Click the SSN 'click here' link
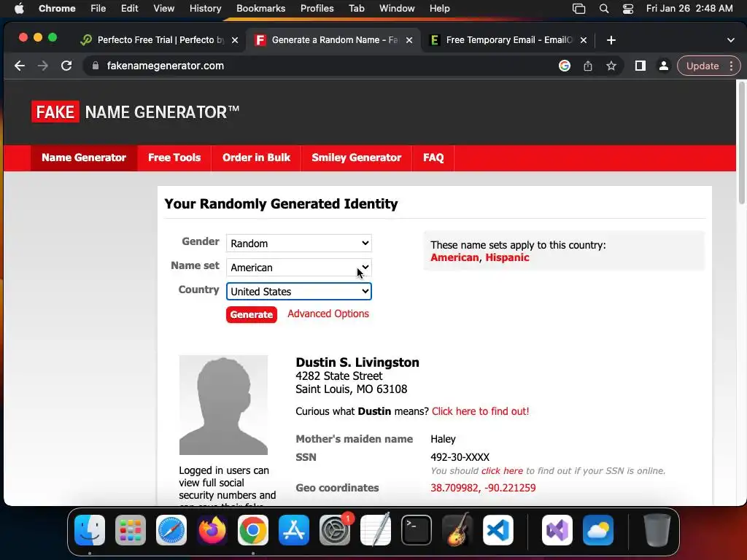The image size is (747, 560). 502,471
